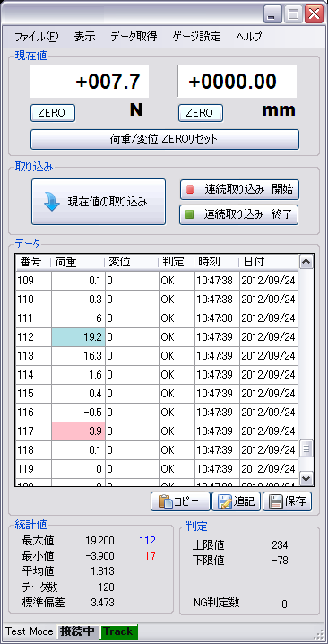The width and height of the screenshot is (328, 644).
Task: Click load value 0.3 in row 110
Action: [x=78, y=300]
